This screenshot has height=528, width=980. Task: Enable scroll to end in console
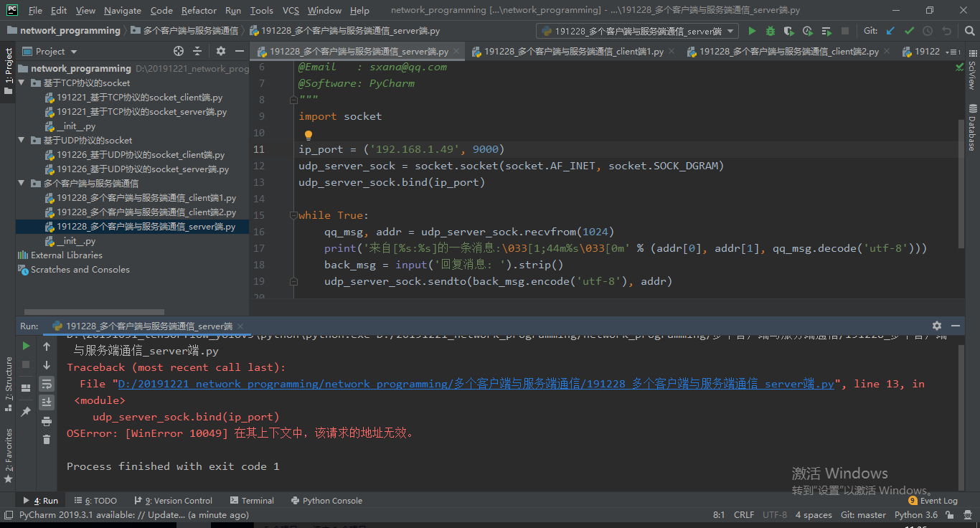pos(47,402)
